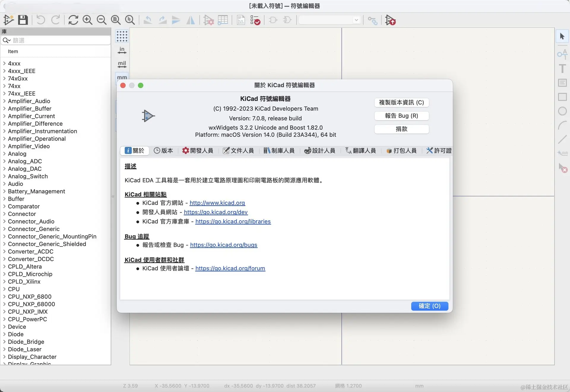Image resolution: width=570 pixels, height=392 pixels.
Task: Toggle grid dots display
Action: tap(122, 36)
